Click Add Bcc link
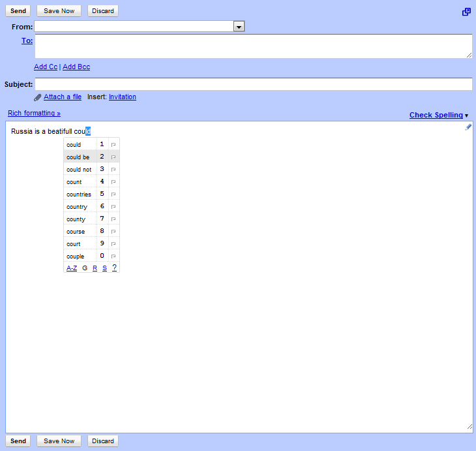The height and width of the screenshot is (451, 476). [76, 67]
